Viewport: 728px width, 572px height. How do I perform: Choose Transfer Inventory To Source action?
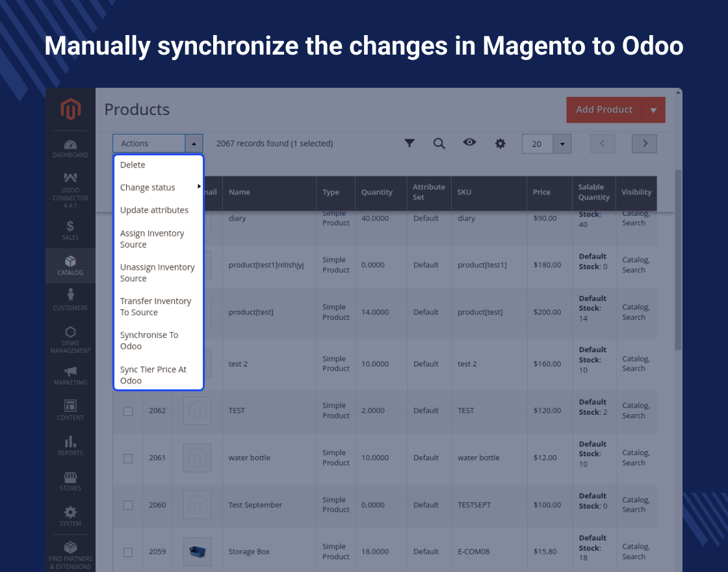[x=159, y=306]
